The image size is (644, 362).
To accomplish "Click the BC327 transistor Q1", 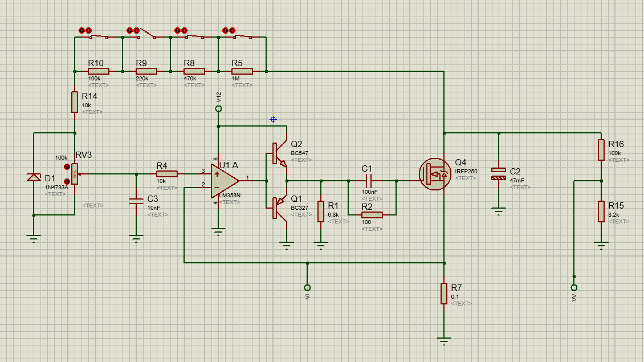I will tap(279, 207).
